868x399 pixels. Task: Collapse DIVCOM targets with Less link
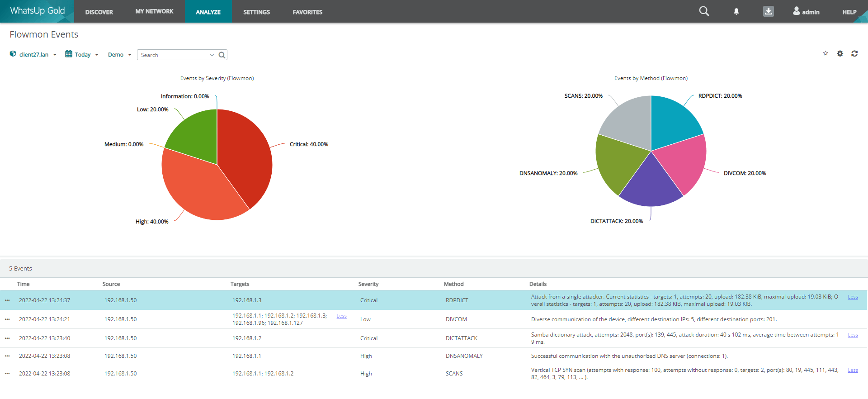(x=341, y=316)
